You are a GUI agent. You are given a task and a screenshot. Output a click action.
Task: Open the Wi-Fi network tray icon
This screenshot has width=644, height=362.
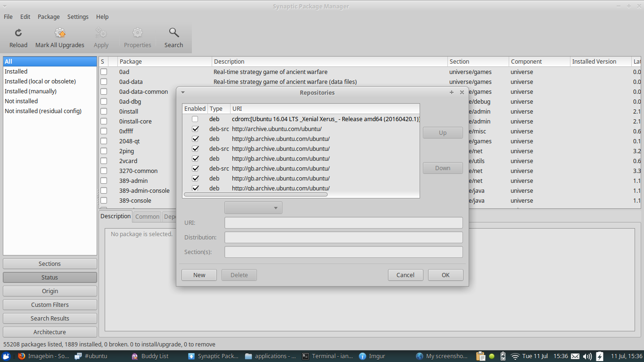point(515,356)
